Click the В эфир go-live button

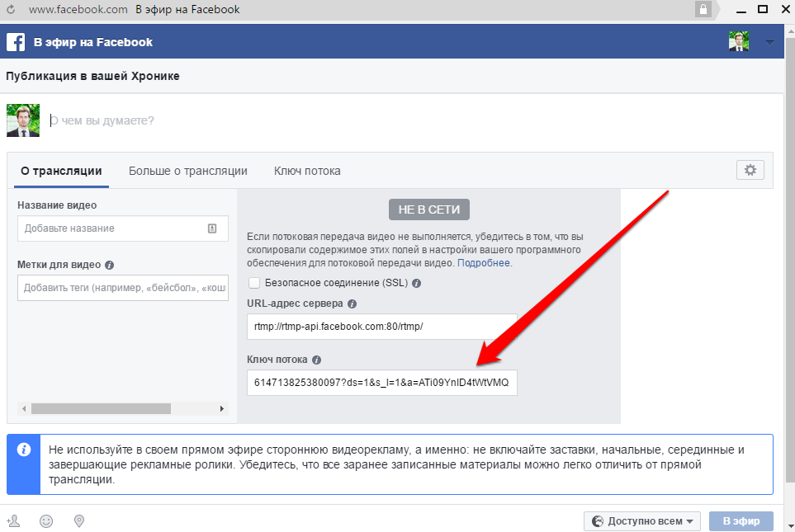[741, 520]
